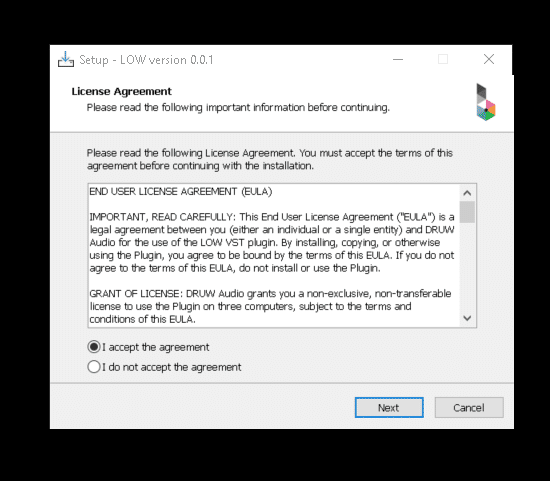The height and width of the screenshot is (481, 550).
Task: Click the END USER LICENSE AGREEMENT heading line
Action: click(181, 192)
